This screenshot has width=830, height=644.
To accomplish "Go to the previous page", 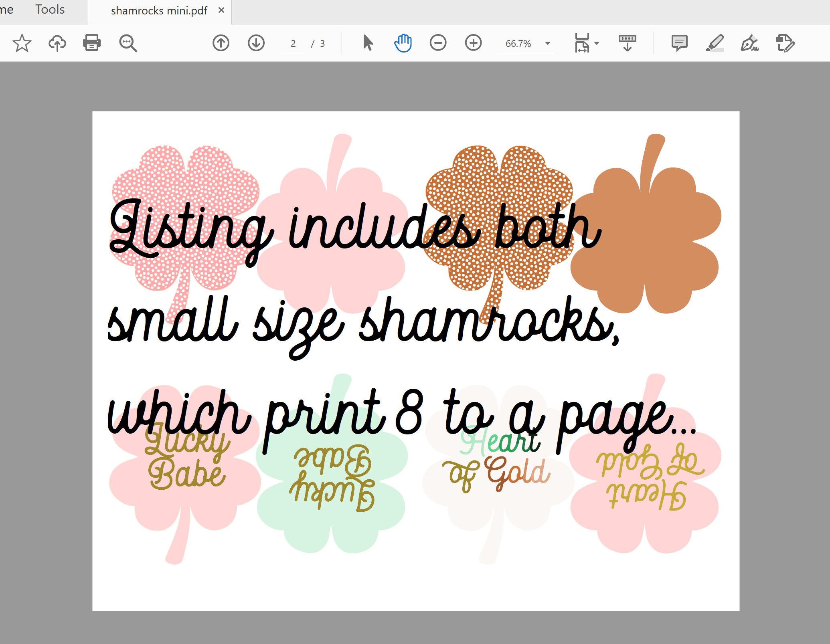I will tap(220, 43).
